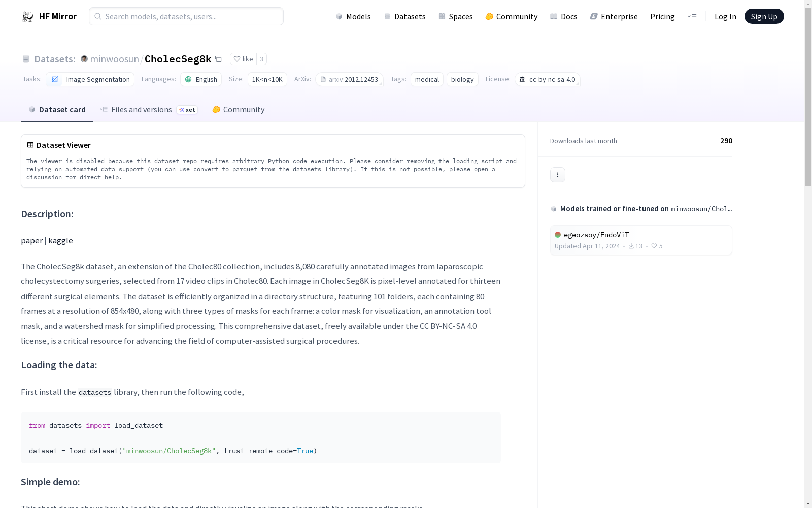Click the arxiv document icon
812x508 pixels.
pos(323,79)
